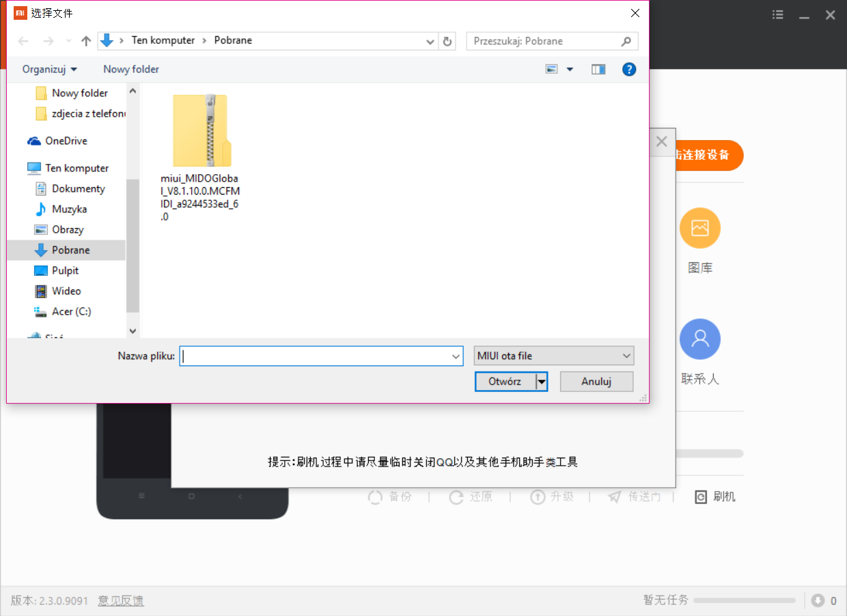The image size is (847, 616).
Task: Click the Nowy folder toolbar button
Action: 131,69
